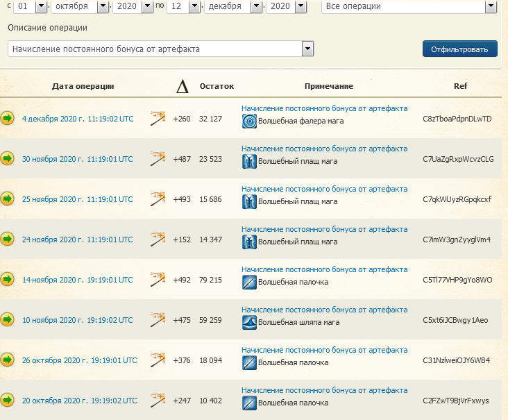Click magic wand currency icon in 10 ноября row
The width and height of the screenshot is (508, 420).
coord(158,320)
